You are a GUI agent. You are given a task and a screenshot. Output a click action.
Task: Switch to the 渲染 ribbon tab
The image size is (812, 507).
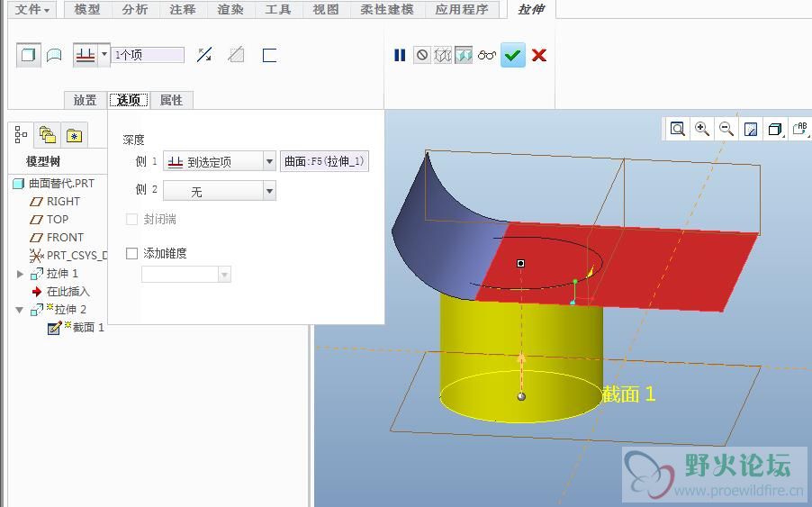230,9
